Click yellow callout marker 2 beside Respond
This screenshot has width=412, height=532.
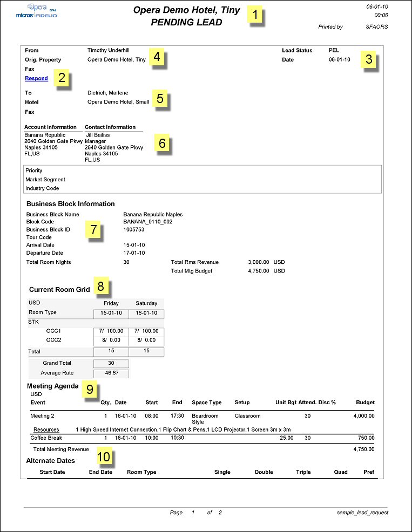[62, 78]
